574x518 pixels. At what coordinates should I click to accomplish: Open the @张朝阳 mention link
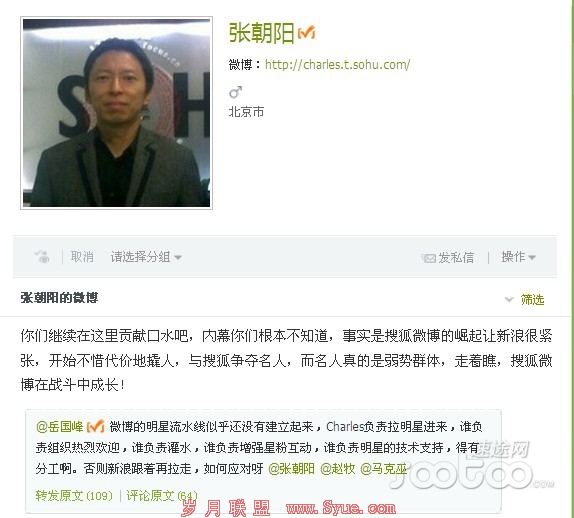pyautogui.click(x=291, y=469)
